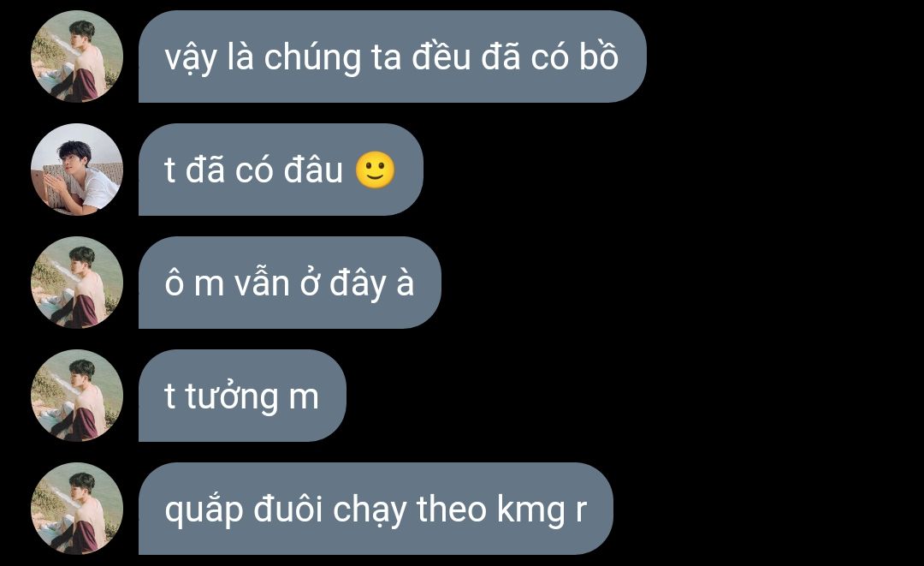Select the "quắp đuôi chạy theo kmg r" bubble

click(376, 509)
